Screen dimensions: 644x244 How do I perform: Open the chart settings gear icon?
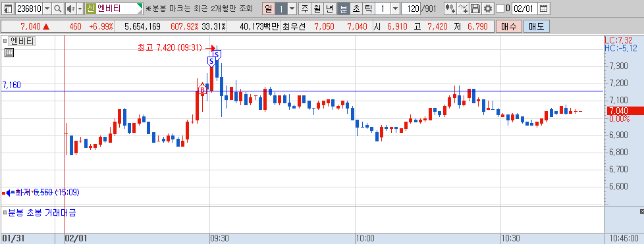487,8
